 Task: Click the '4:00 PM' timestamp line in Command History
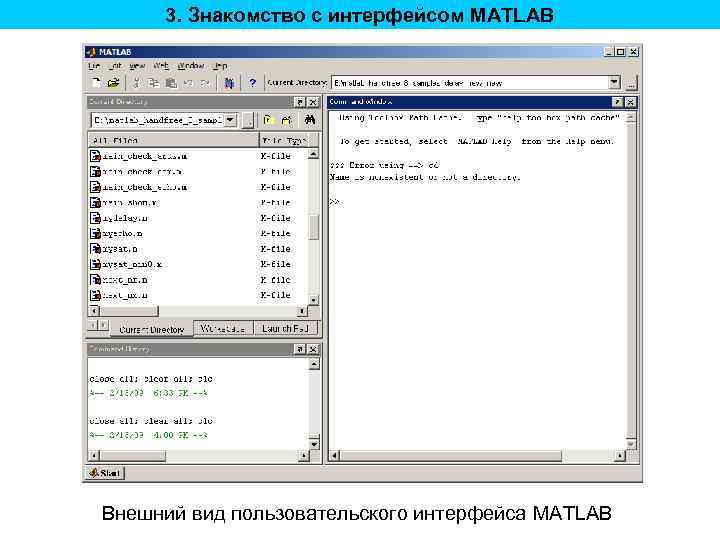tap(148, 435)
